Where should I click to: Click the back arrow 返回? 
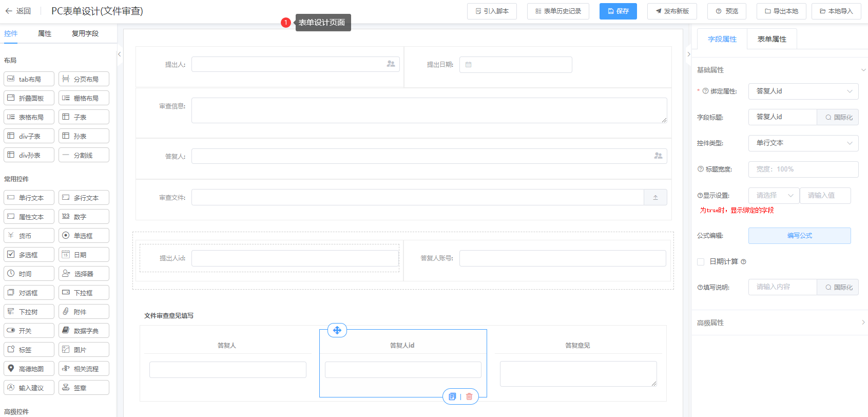[18, 11]
